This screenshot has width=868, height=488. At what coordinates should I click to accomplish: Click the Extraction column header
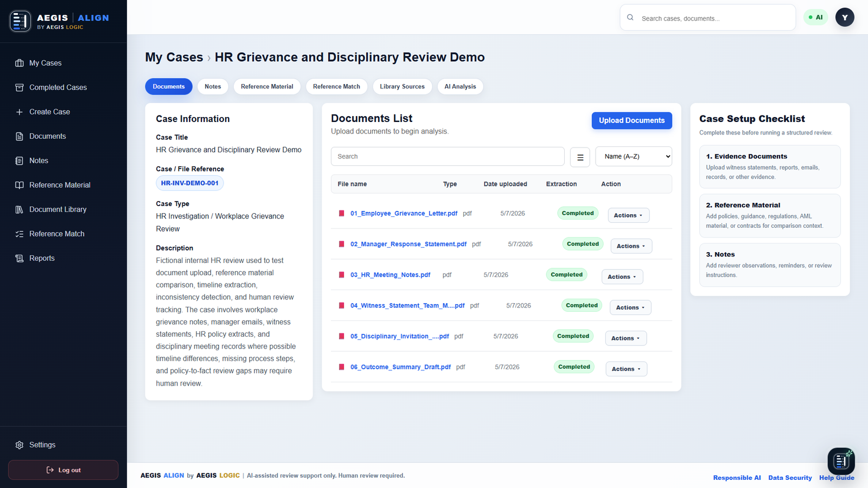pos(561,184)
